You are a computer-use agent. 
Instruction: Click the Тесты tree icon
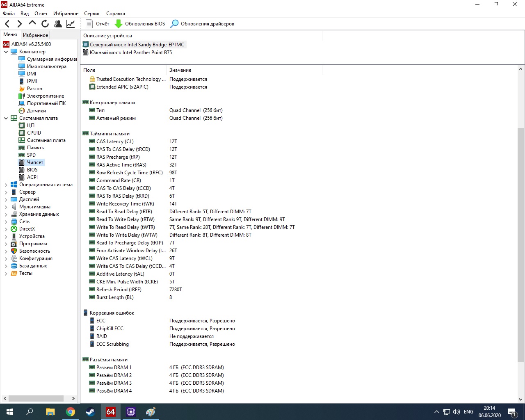(14, 273)
